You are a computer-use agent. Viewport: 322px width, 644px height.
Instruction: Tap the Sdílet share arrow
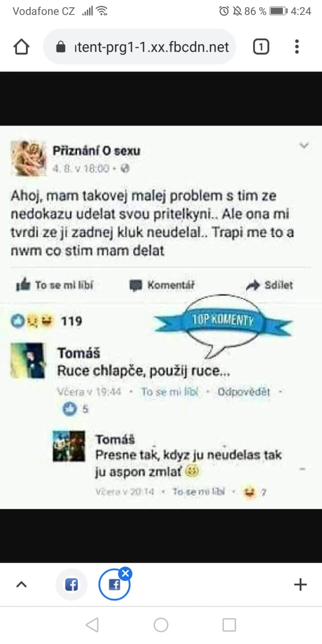pos(254,285)
